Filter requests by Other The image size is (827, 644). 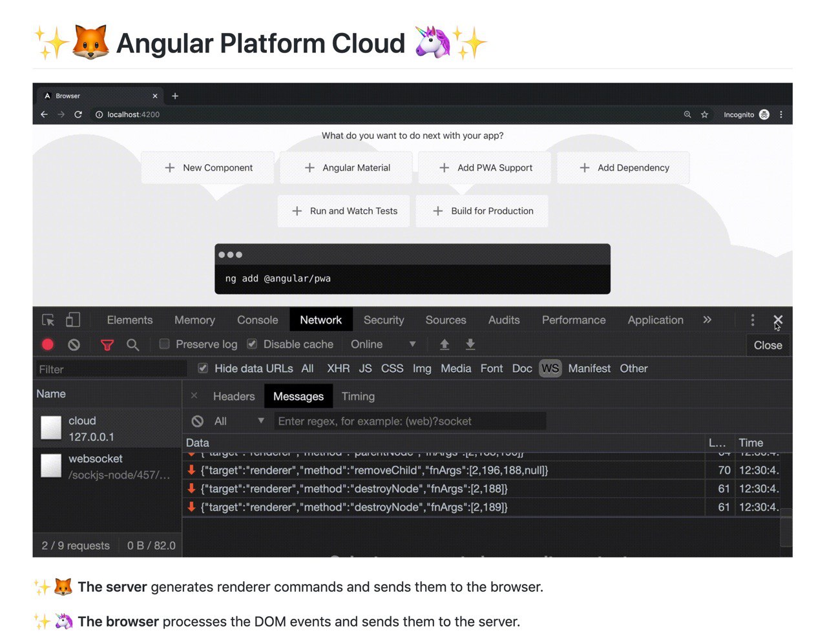pyautogui.click(x=634, y=368)
